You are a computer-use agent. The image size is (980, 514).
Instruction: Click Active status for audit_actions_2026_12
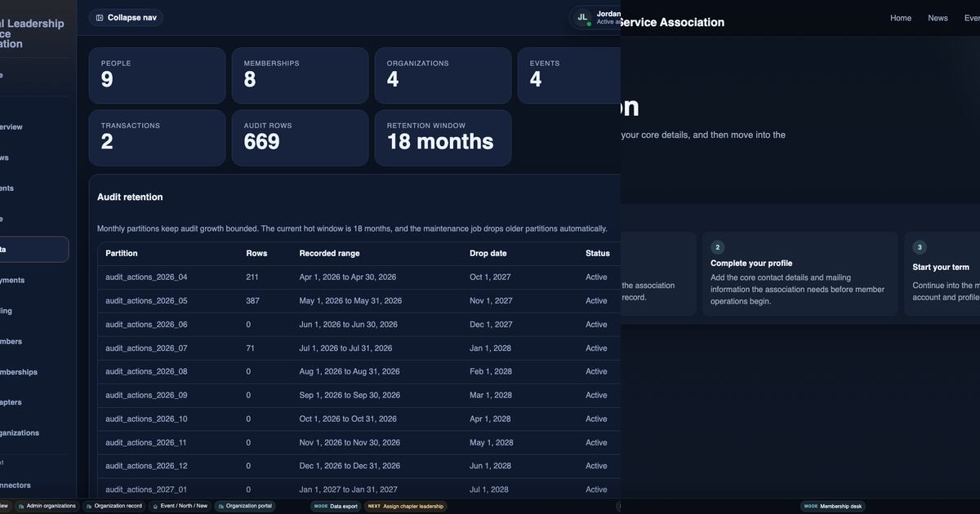[596, 466]
